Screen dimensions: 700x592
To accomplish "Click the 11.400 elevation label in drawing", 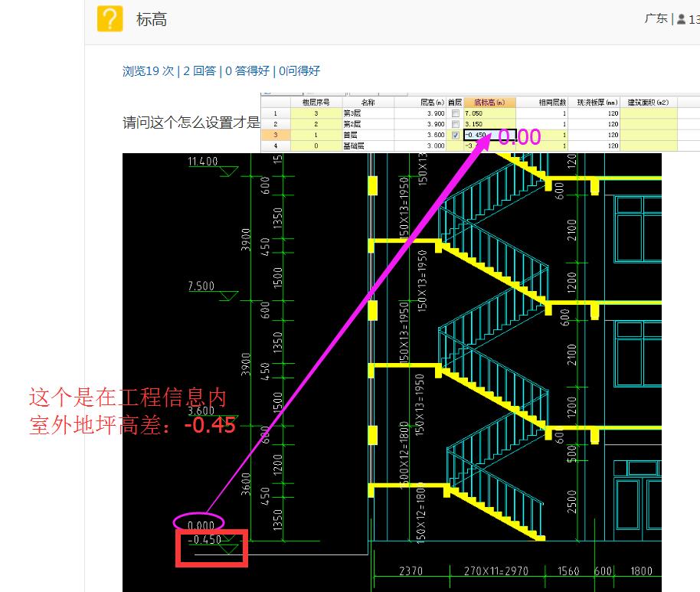I will (203, 161).
